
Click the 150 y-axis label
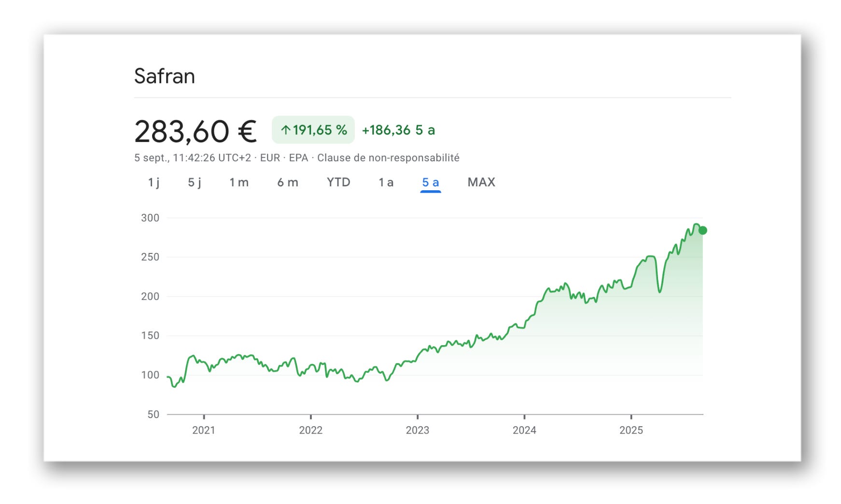(150, 336)
